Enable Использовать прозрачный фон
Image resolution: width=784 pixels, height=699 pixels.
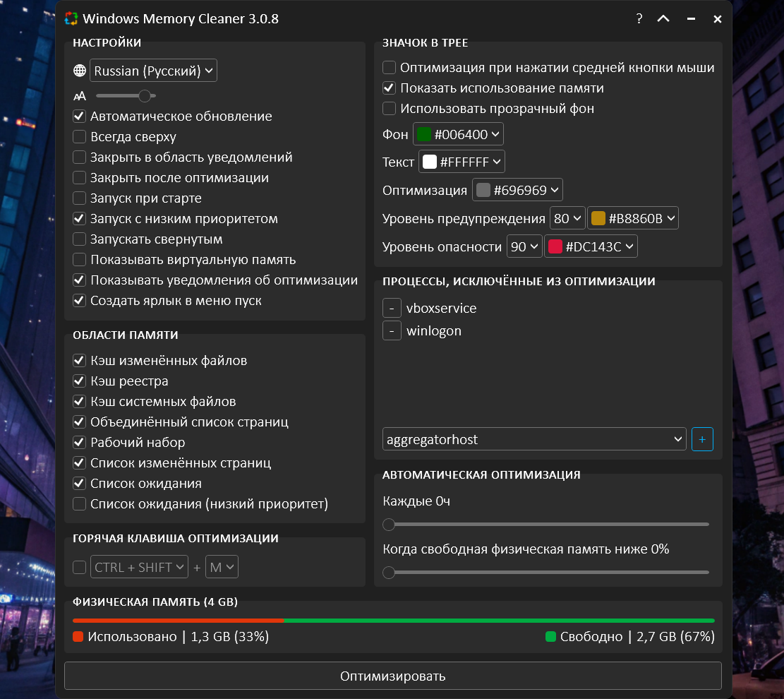coord(389,108)
